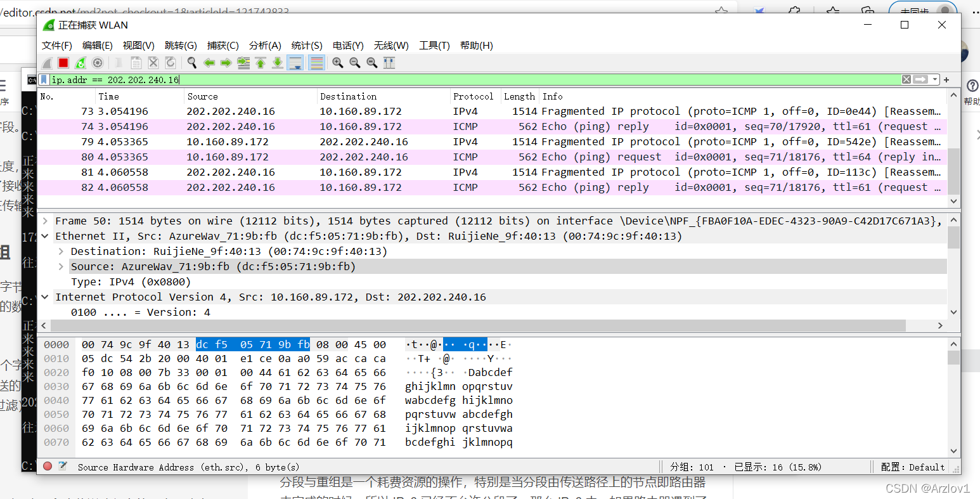Open the 视图(V) menu
This screenshot has height=499, width=980.
139,45
